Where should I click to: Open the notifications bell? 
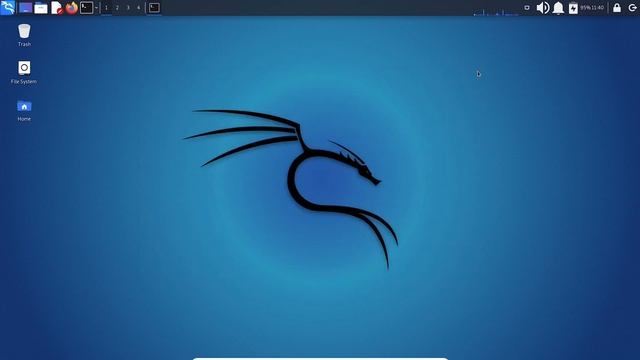point(558,8)
